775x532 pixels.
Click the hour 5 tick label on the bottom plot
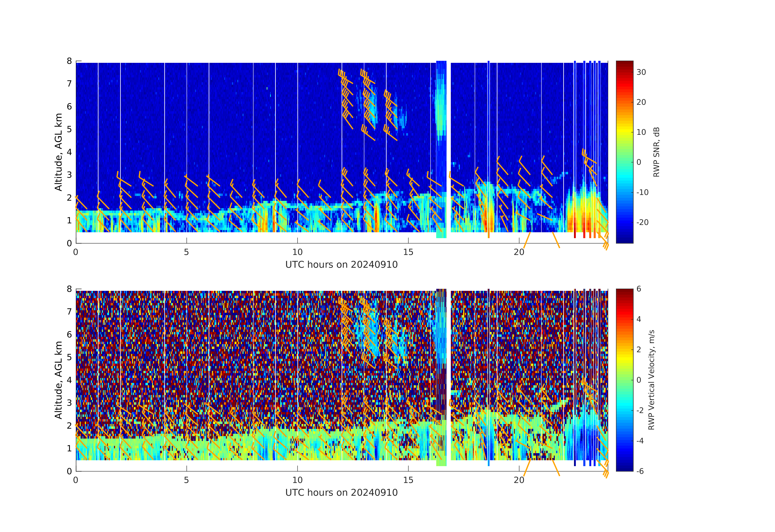186,480
